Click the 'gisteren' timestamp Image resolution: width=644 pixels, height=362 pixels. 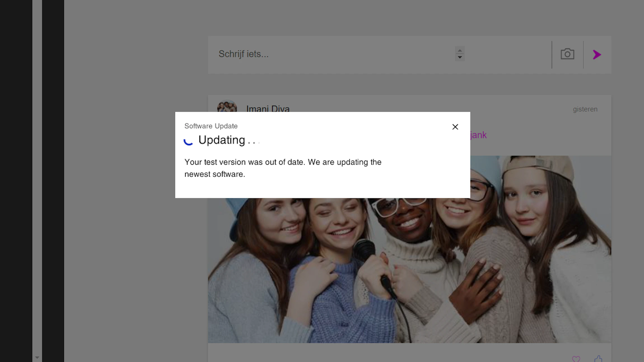pyautogui.click(x=585, y=109)
